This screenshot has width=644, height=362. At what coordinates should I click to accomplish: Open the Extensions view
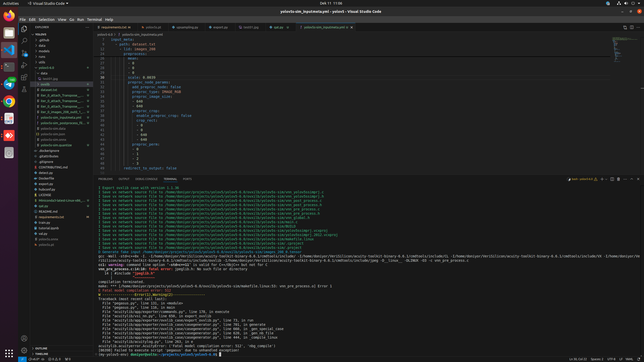[x=24, y=77]
